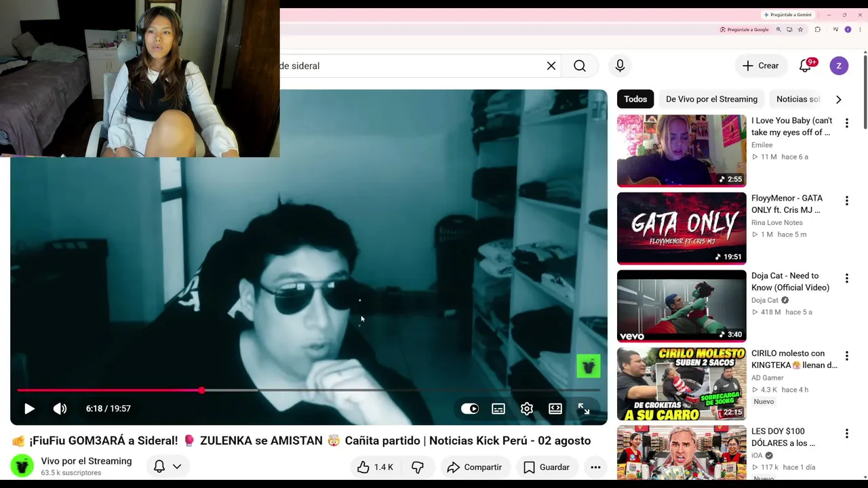Click the I Love You Baby title

(791, 126)
